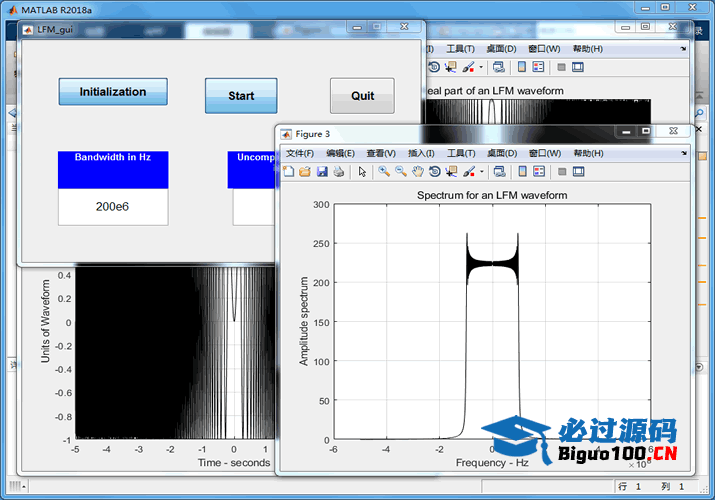Open 文件(F) menu in Figure 3
Screen dimensions: 715x500
[300, 153]
